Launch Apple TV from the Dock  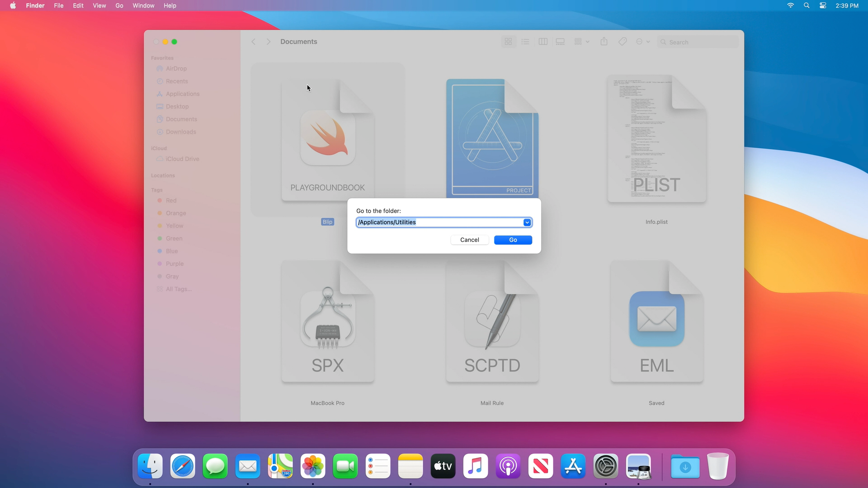click(x=443, y=466)
